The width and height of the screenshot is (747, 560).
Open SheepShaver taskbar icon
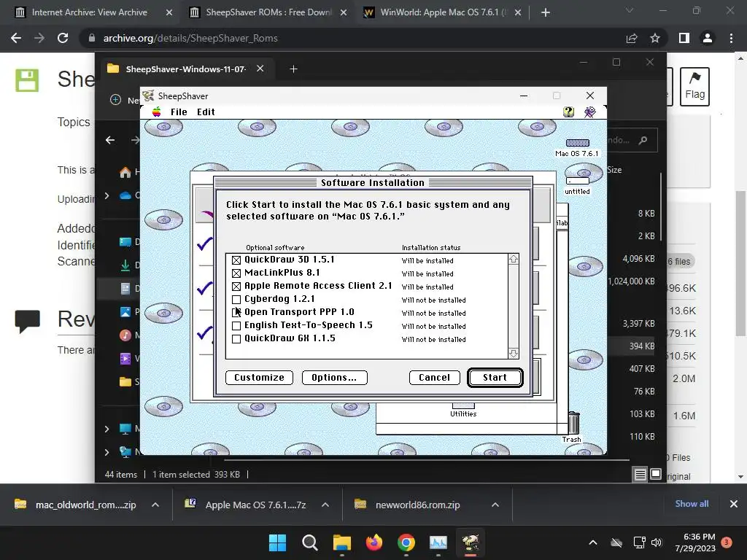(x=471, y=542)
